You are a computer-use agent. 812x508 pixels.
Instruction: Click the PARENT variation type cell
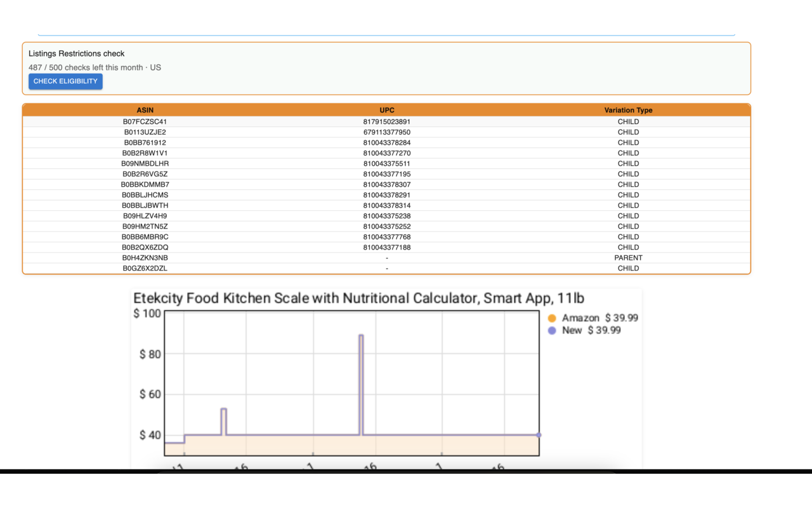click(628, 258)
